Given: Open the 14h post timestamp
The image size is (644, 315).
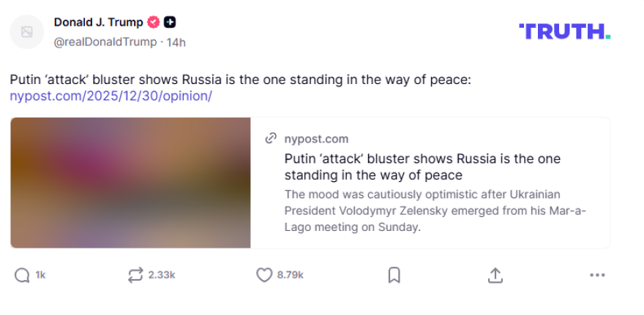Looking at the screenshot, I should click(176, 42).
